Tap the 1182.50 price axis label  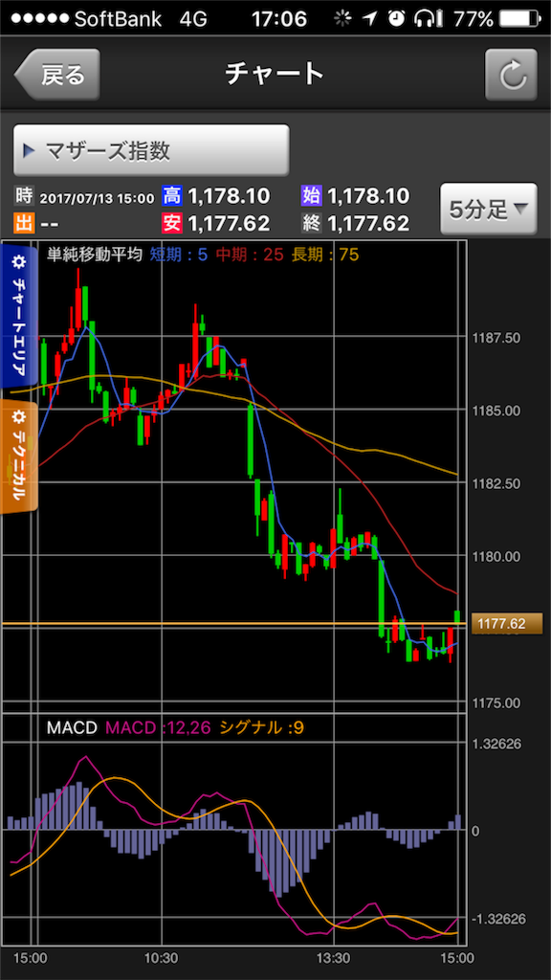coord(498,484)
